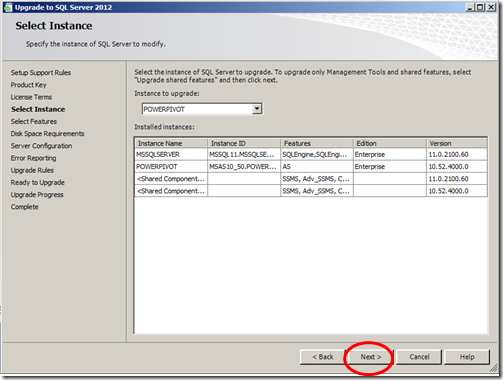Click Error Reporting step

click(x=33, y=158)
